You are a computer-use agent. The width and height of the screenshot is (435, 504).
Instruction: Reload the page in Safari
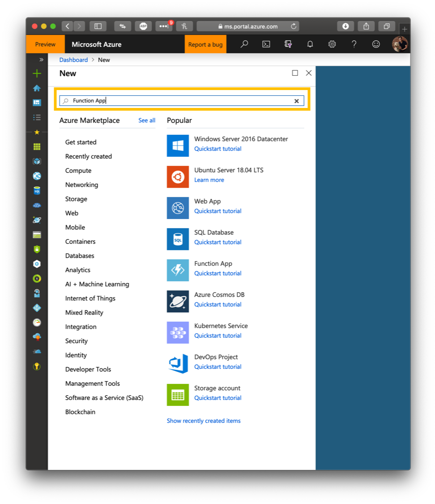[294, 26]
